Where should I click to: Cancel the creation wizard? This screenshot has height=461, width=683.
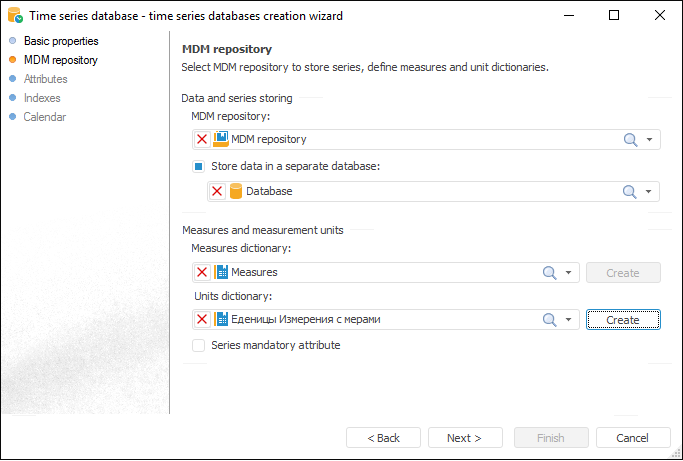click(x=633, y=438)
